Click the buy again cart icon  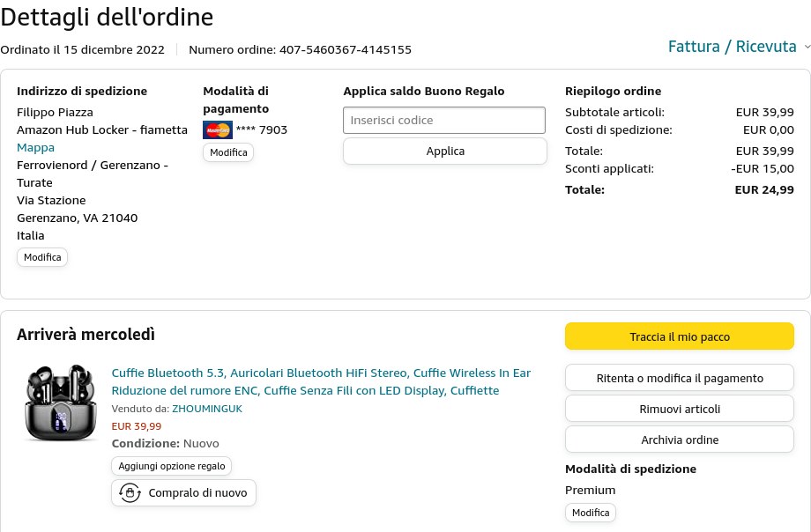(130, 493)
